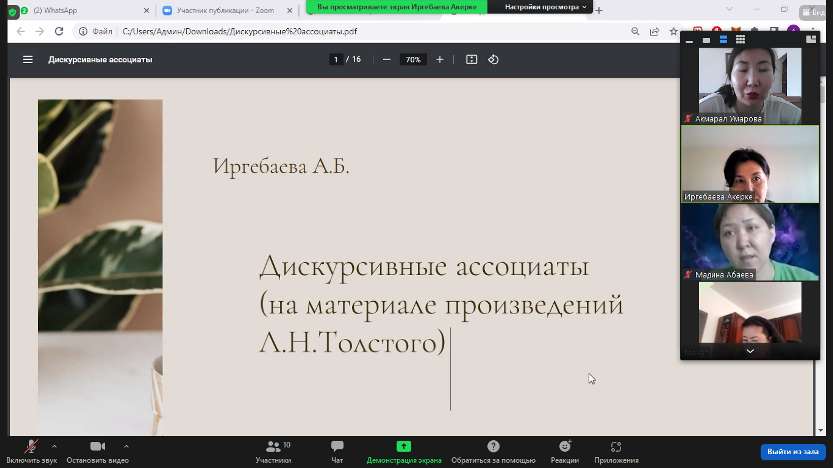
Task: Open the Reactions menu in Zoom
Action: tap(564, 450)
